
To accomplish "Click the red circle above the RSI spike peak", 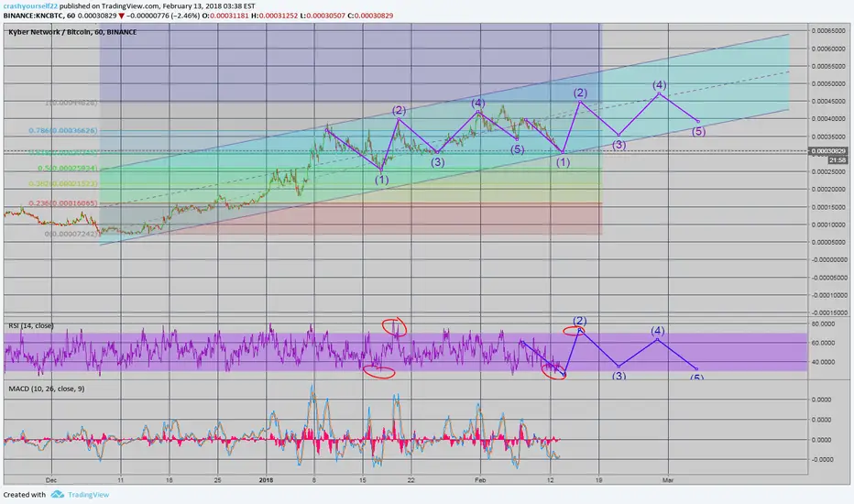I will point(394,326).
